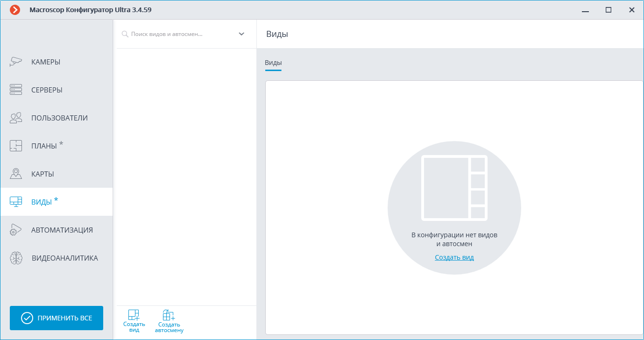The image size is (644, 340).
Task: Open the ВИДЕОАНАЛИТИКА section
Action: point(57,258)
